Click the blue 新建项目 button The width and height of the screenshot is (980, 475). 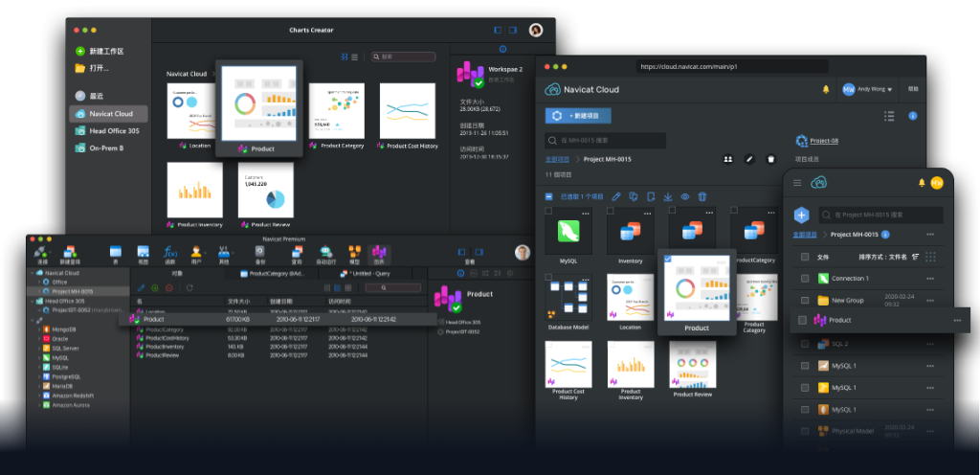pyautogui.click(x=578, y=116)
